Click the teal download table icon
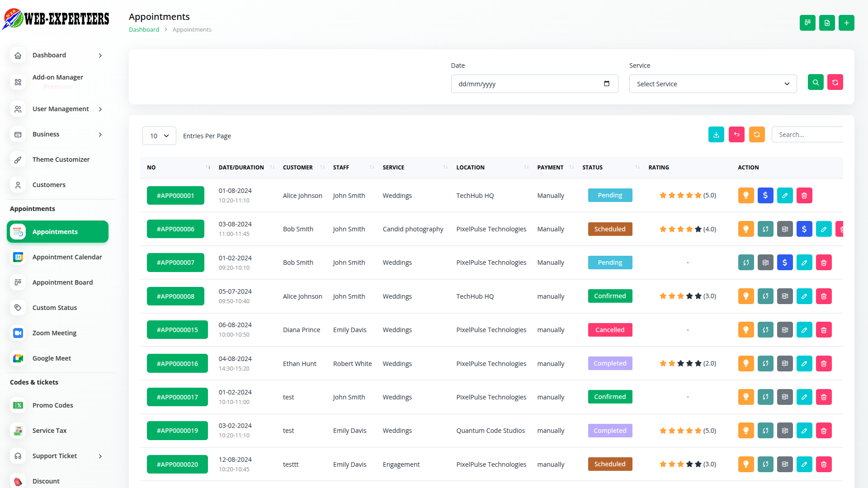Image resolution: width=868 pixels, height=488 pixels. (x=716, y=135)
